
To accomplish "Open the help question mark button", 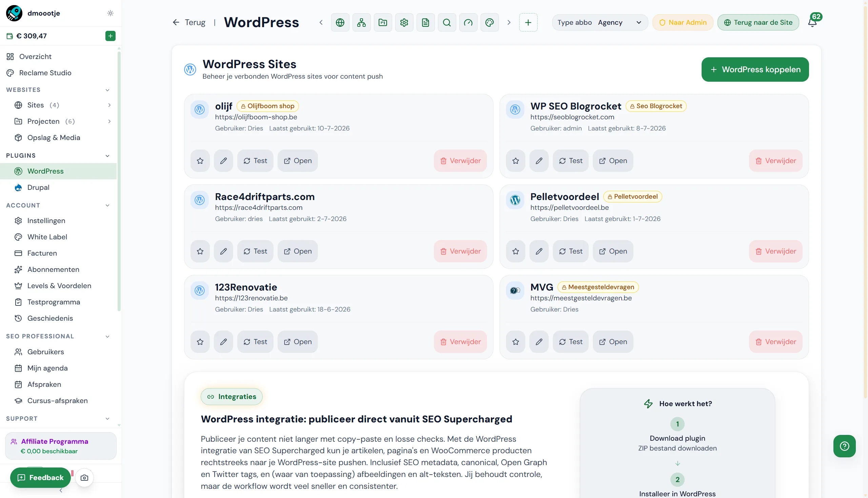I will (x=844, y=446).
